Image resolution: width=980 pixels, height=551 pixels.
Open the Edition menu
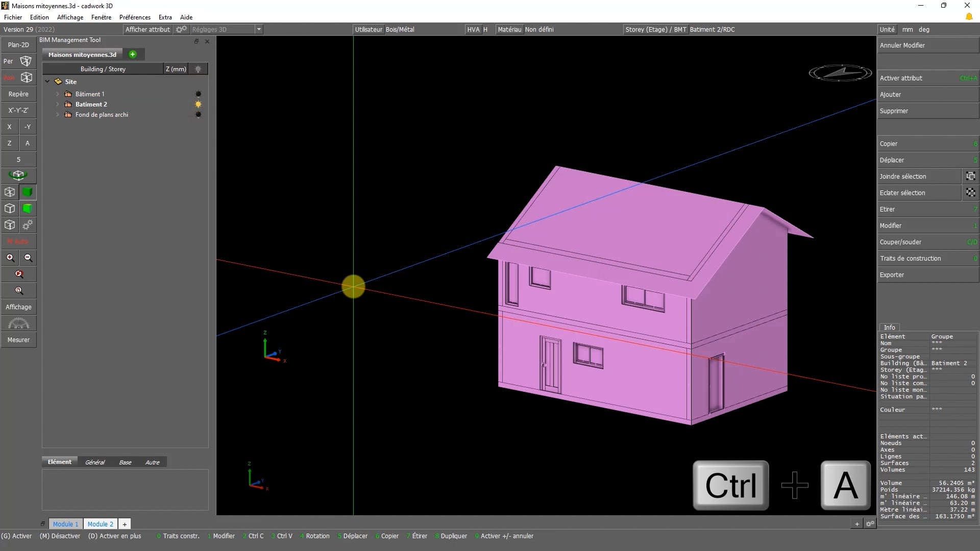coord(39,17)
